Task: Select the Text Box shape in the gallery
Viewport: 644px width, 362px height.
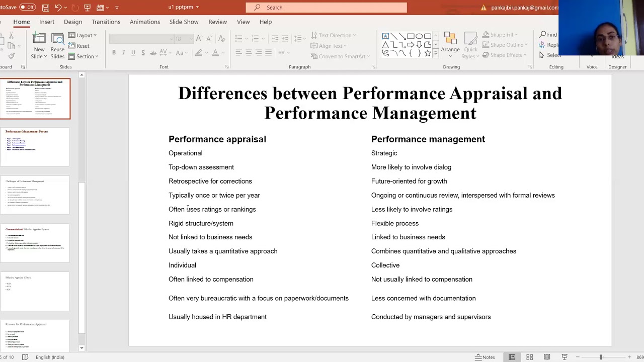Action: 385,36
